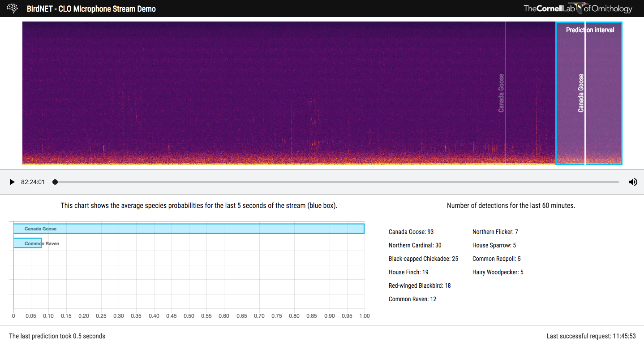644x342 pixels.
Task: Click the 'Number of detections for the last 60 minutes' heading
Action: (x=511, y=206)
